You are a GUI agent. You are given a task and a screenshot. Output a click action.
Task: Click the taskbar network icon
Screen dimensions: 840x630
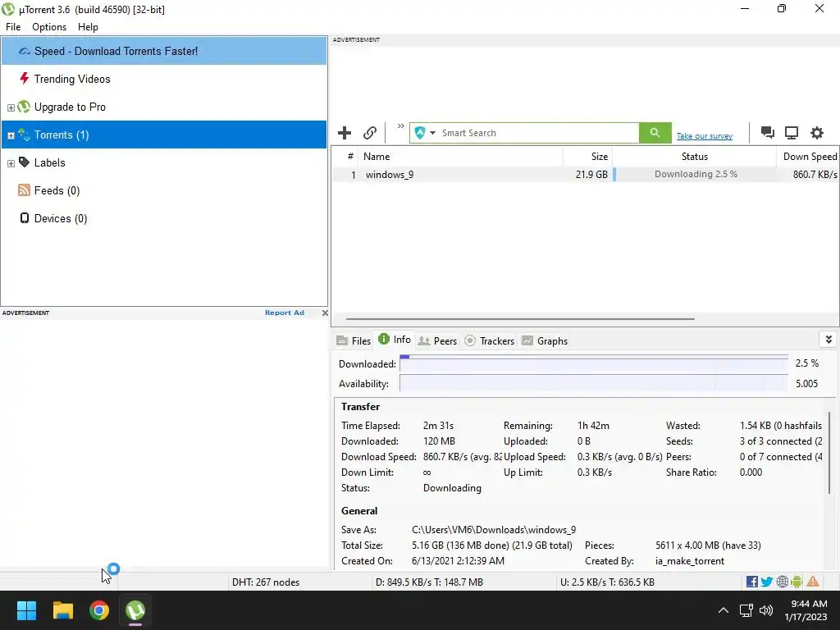(x=746, y=610)
